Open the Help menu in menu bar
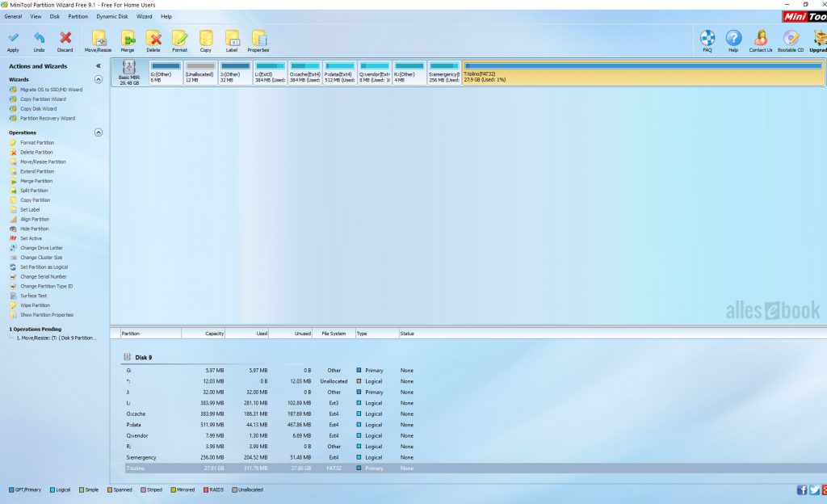The height and width of the screenshot is (504, 827). [x=166, y=16]
